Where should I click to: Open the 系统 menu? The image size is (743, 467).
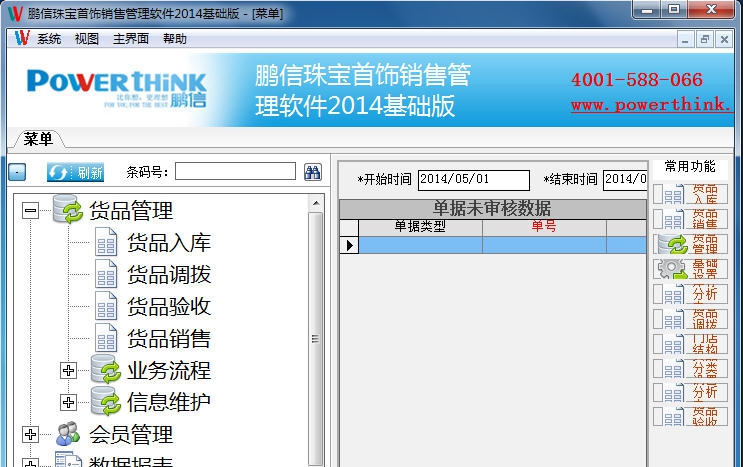[x=49, y=39]
